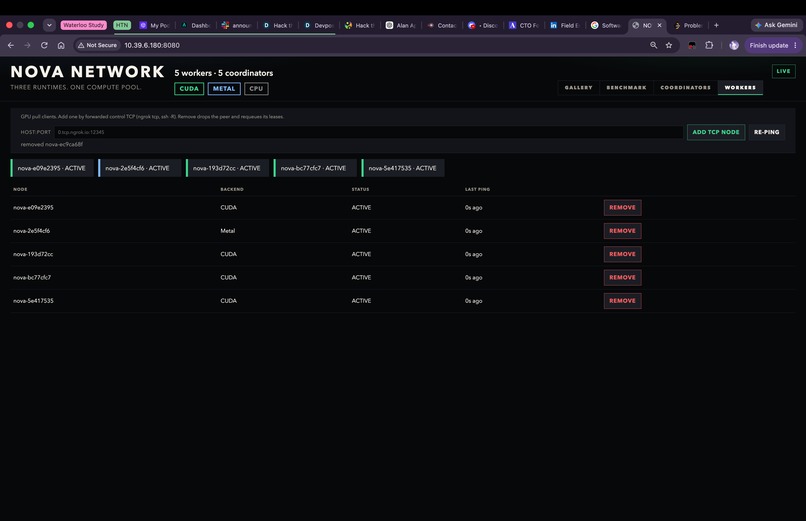Open a new tab with plus icon

[x=716, y=25]
